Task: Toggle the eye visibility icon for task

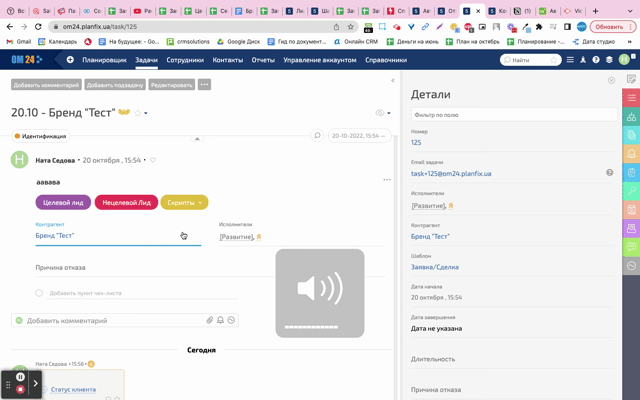Action: pos(379,113)
